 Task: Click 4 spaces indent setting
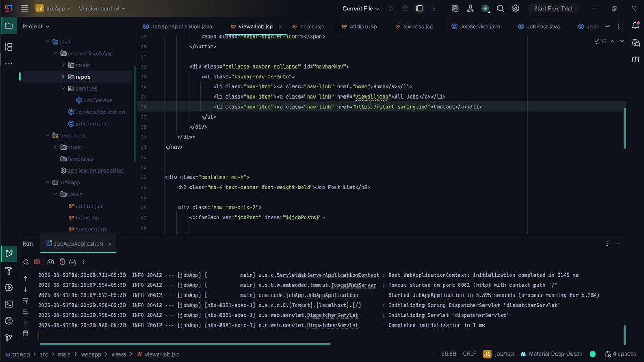pos(620,354)
